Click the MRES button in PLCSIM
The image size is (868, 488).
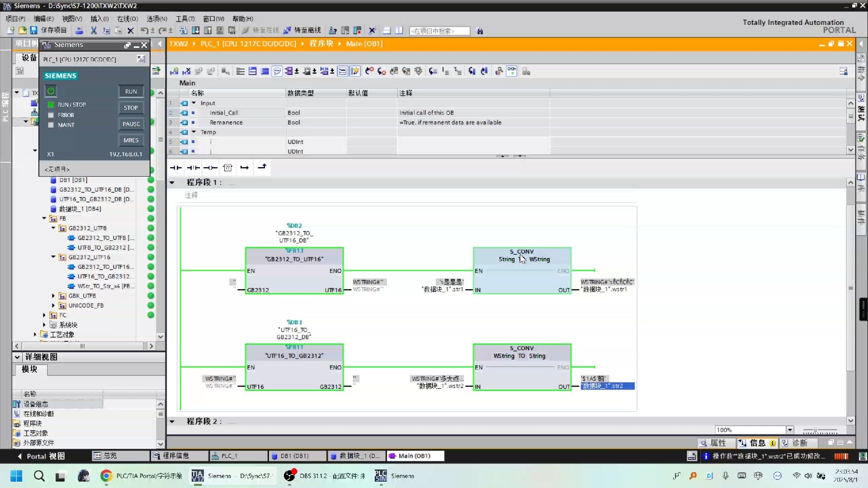(131, 140)
